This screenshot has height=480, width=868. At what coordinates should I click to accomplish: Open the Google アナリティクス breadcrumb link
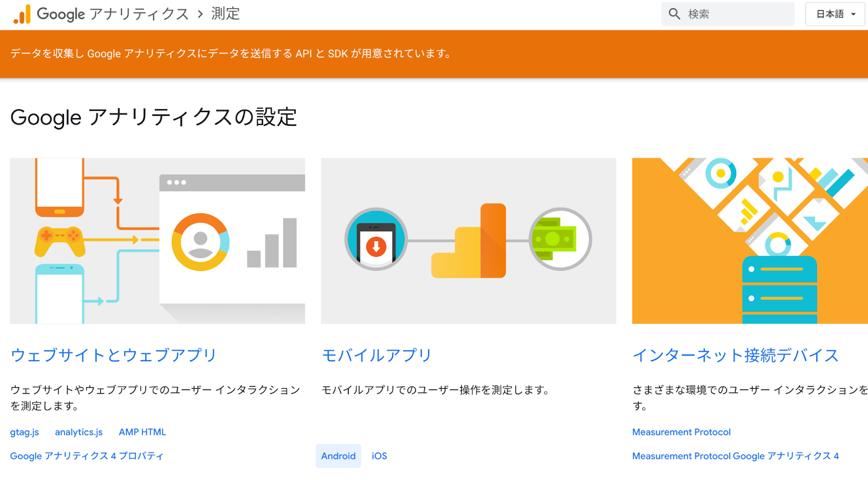point(112,14)
